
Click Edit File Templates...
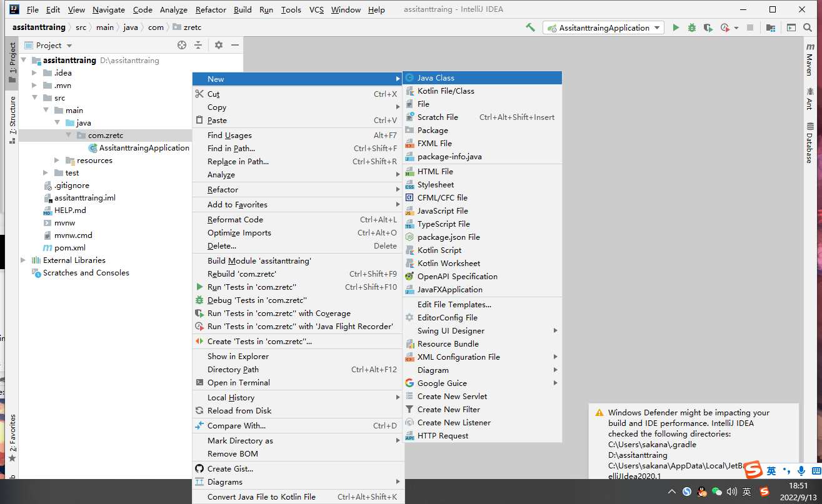click(x=482, y=305)
